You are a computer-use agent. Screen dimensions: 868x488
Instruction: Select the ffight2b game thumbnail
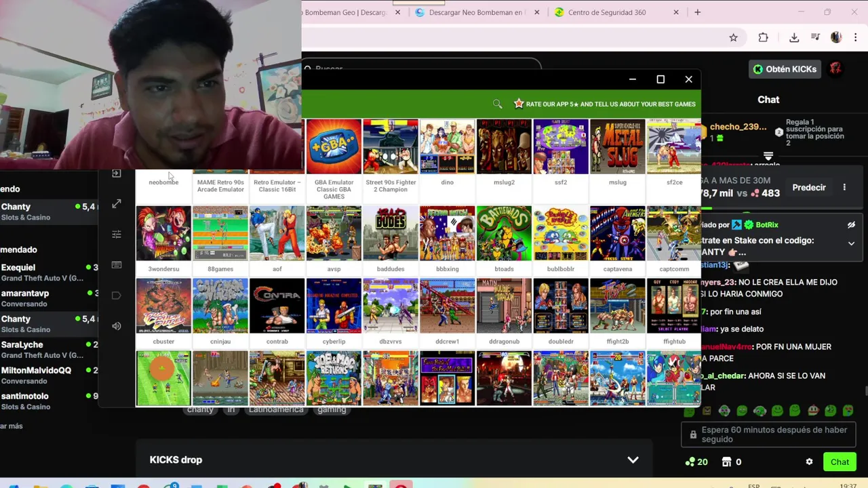click(617, 306)
